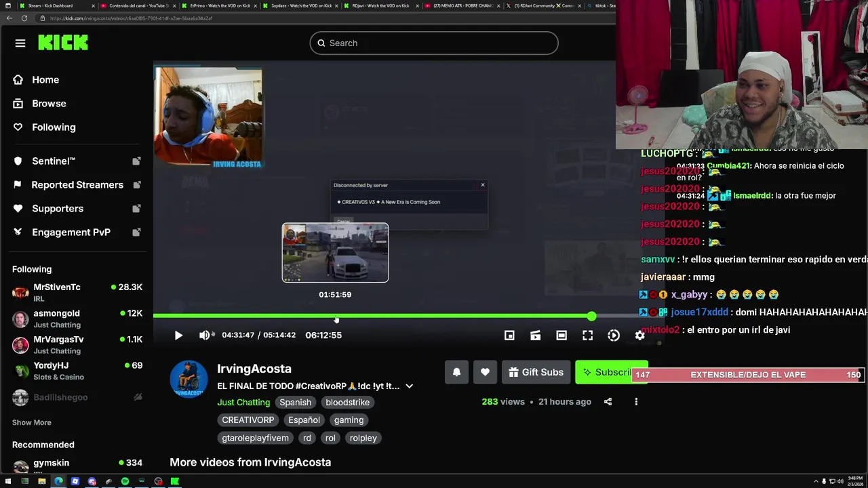Open the hamburger sidebar menu
The image size is (868, 488).
click(x=20, y=43)
